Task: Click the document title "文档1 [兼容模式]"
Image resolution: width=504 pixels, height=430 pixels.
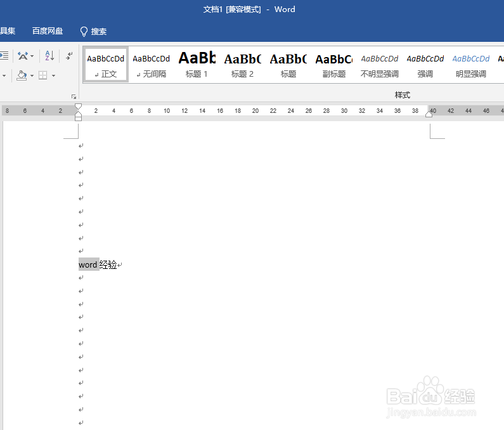Action: click(232, 10)
